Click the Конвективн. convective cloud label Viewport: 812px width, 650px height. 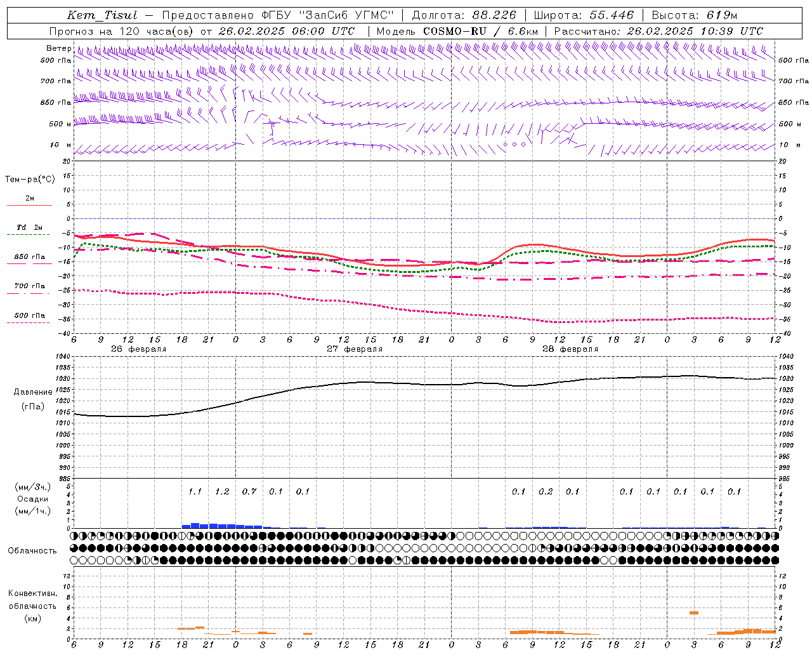[32, 594]
